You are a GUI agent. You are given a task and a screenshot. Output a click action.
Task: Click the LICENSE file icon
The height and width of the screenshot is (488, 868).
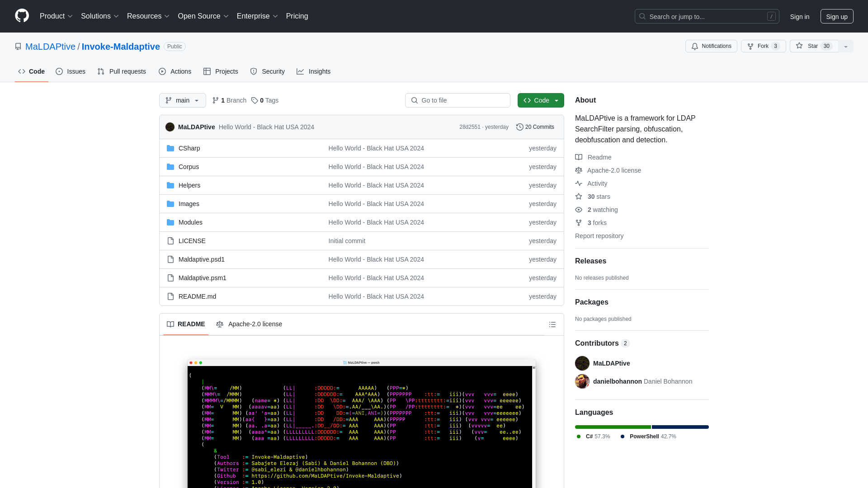coord(170,241)
